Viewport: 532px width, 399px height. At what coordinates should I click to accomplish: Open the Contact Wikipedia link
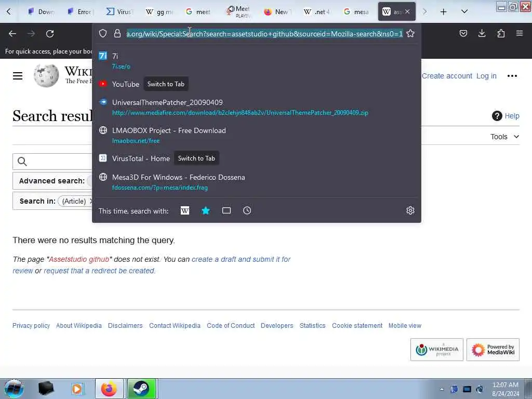(175, 326)
